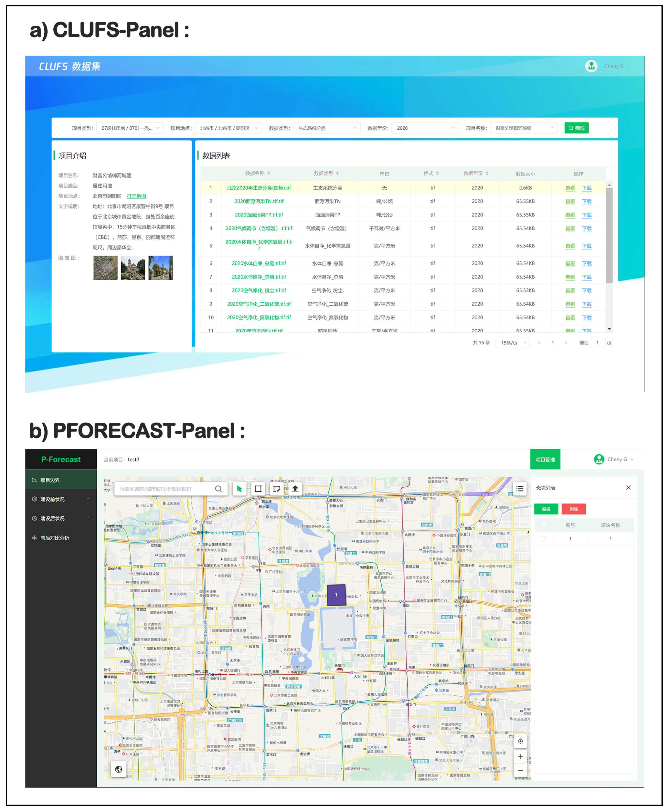This screenshot has height=812, width=669.
Task: Choose the rectangle drawing tool
Action: point(258,489)
